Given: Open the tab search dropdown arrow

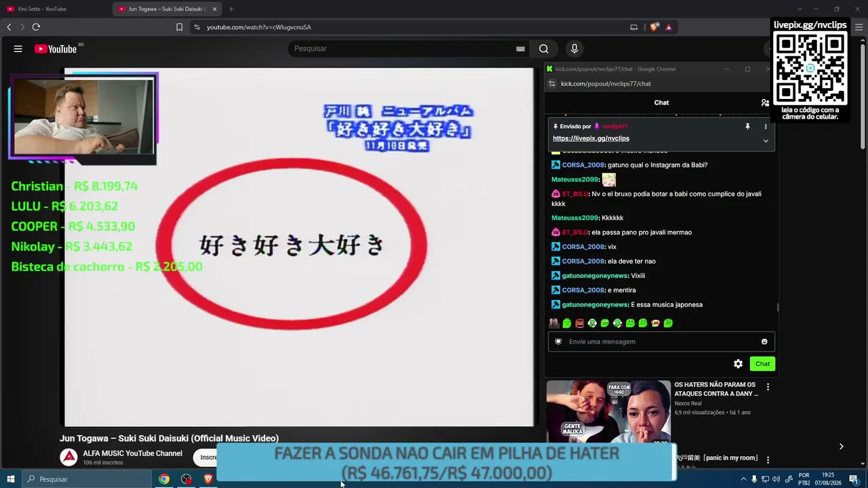Looking at the screenshot, I should 800,9.
